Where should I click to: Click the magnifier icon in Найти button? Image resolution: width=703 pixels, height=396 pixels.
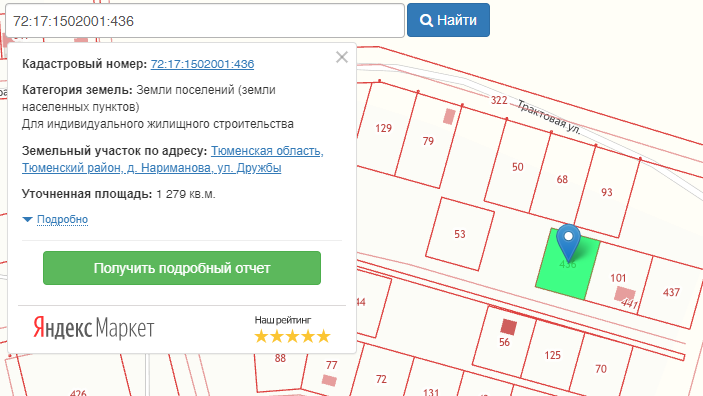click(426, 20)
